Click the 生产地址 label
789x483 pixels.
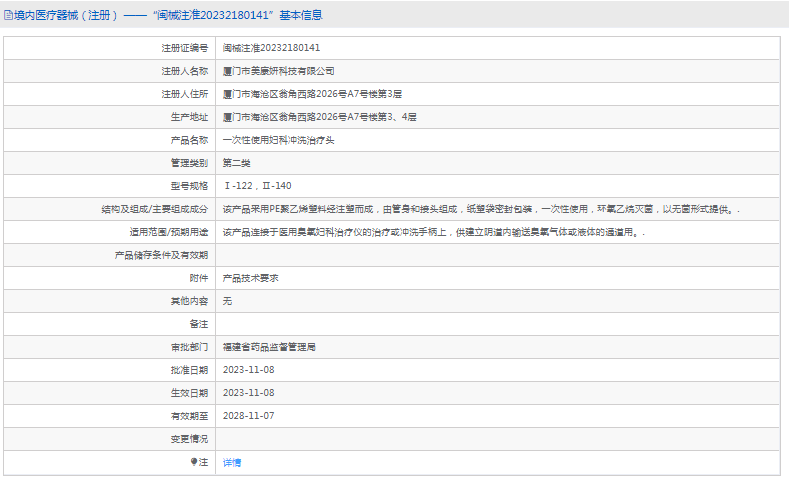coord(189,117)
